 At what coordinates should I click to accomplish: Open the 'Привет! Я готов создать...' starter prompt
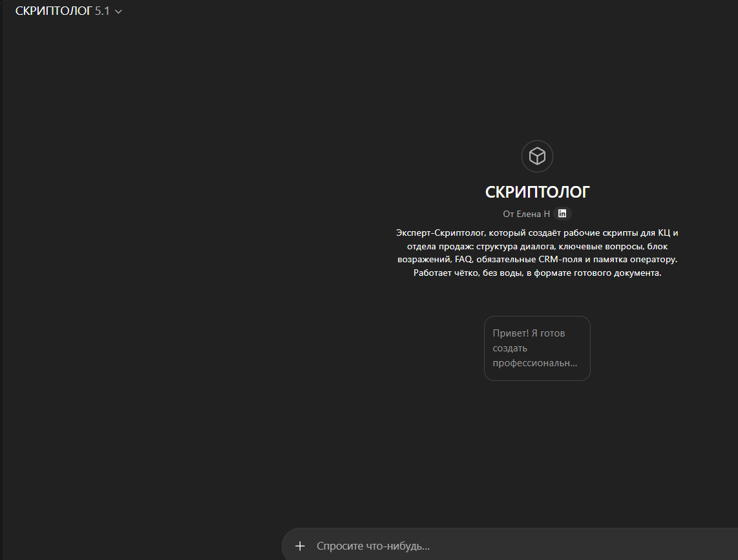pos(536,348)
